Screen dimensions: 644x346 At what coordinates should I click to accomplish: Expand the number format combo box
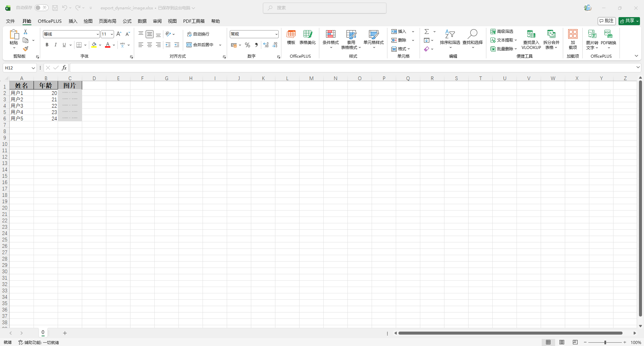click(x=276, y=34)
